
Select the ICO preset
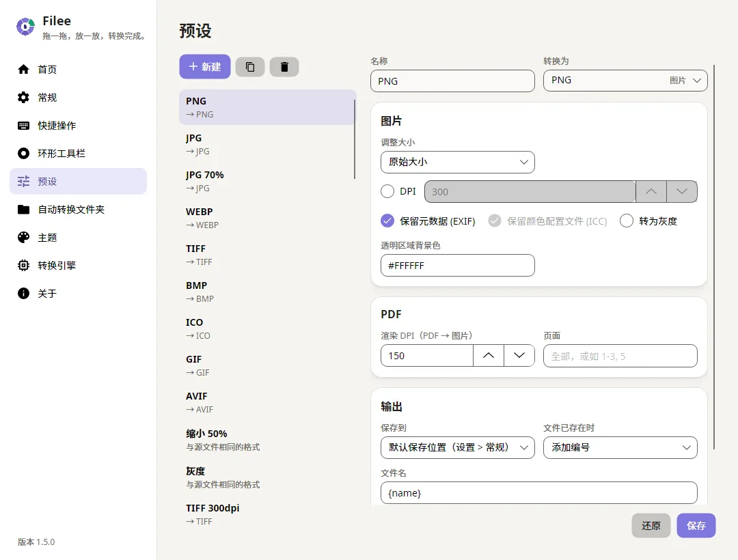266,328
